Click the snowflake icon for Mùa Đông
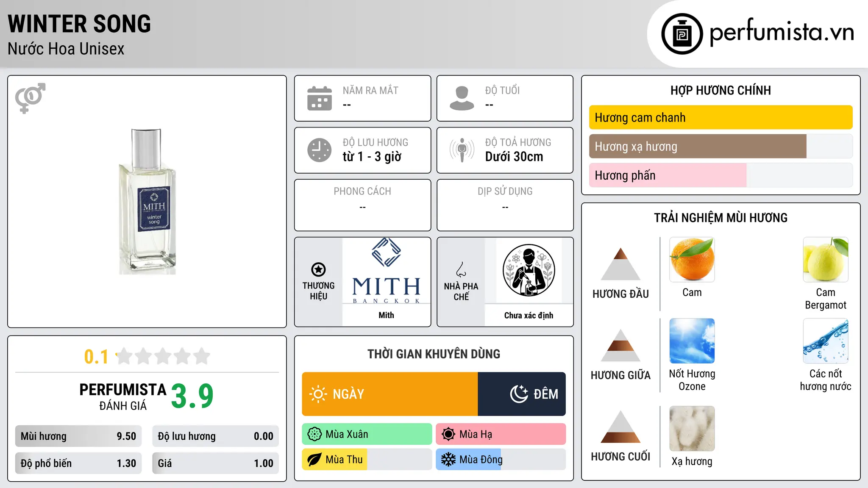 pos(448,460)
